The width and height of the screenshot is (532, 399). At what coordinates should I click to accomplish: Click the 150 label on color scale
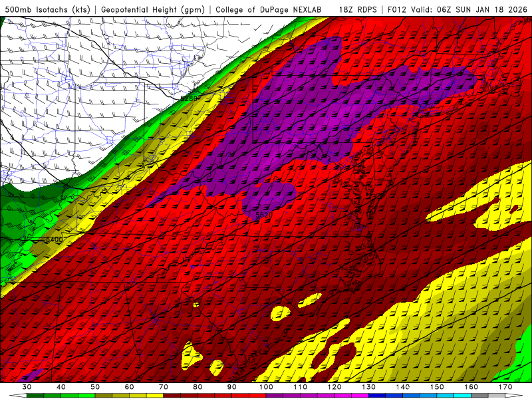pos(437,387)
